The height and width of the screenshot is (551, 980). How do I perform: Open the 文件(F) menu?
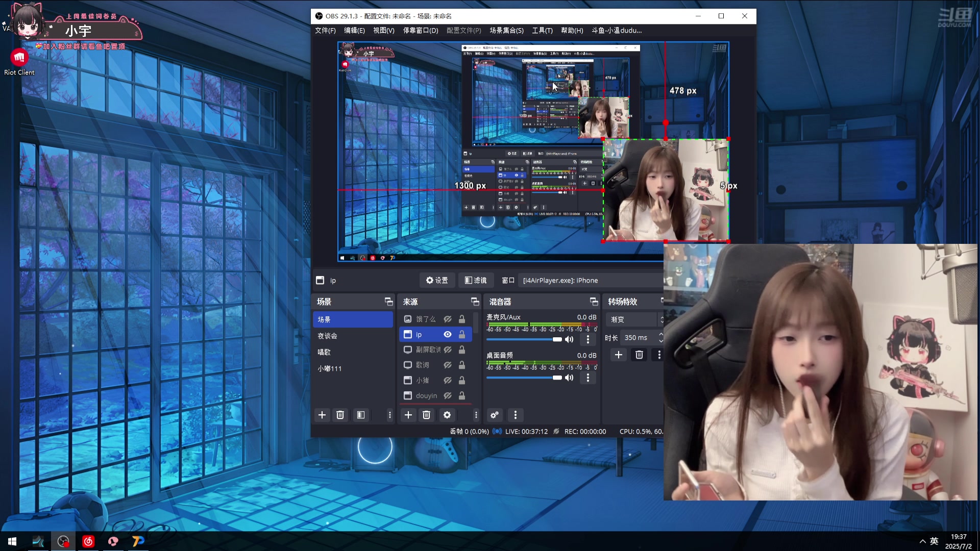pyautogui.click(x=325, y=30)
